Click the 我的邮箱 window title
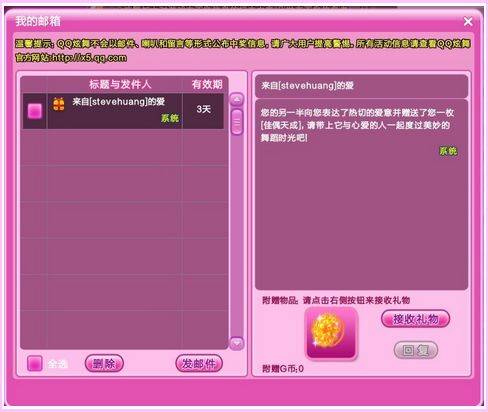488x412 pixels. (38, 21)
